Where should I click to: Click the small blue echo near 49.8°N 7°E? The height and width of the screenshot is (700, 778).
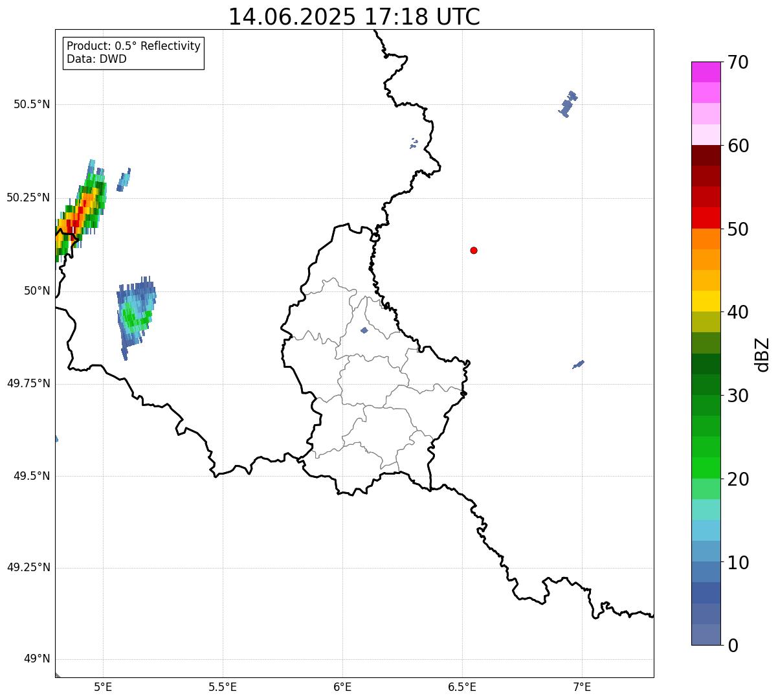tap(578, 365)
